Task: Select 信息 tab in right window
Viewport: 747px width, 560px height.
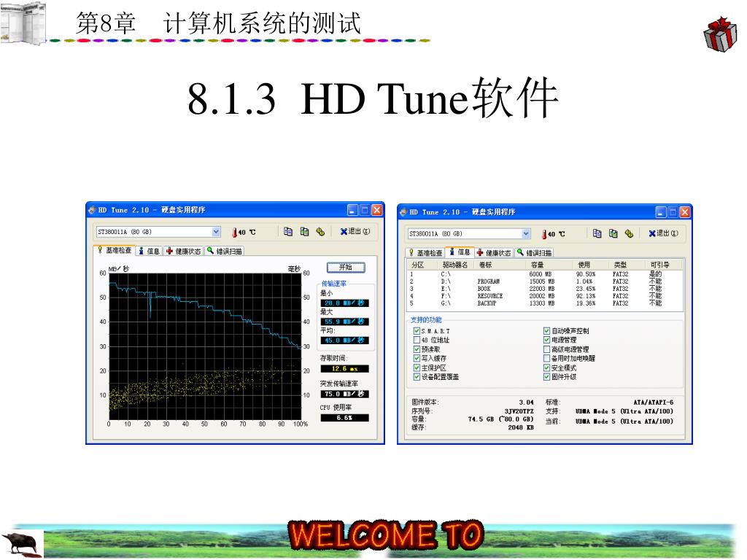Action: pos(460,252)
